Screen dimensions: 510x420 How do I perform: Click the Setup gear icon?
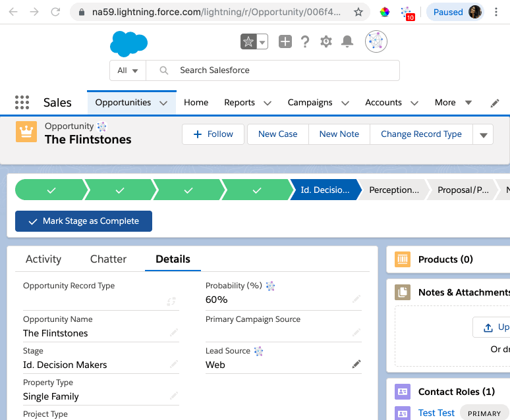point(326,41)
